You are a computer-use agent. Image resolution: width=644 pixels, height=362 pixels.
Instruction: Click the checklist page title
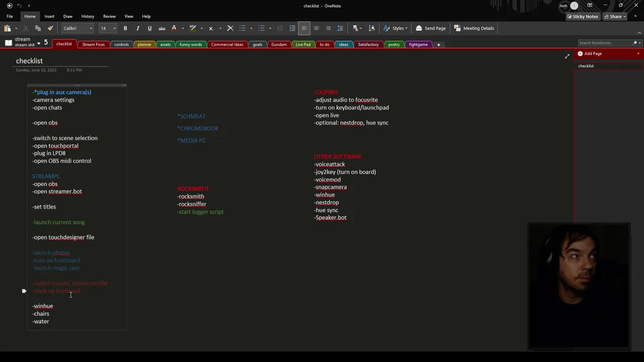point(29,61)
